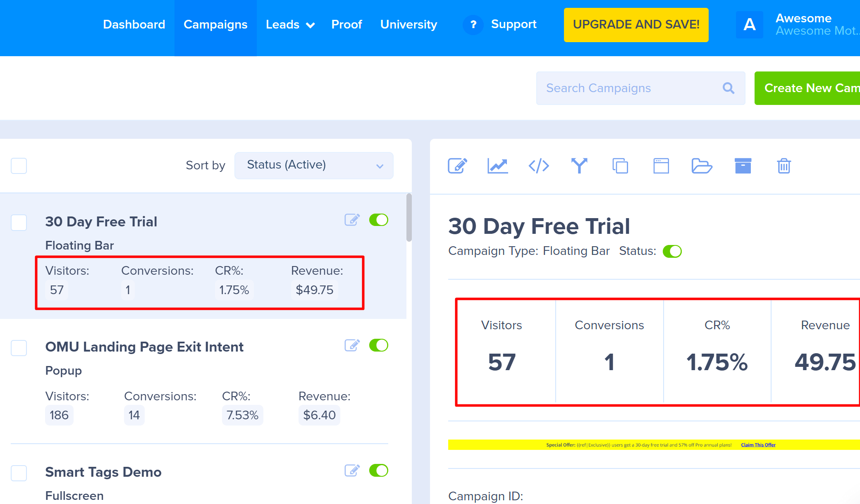Screen dimensions: 860x504
Task: Click the Upgrade and Save button
Action: pyautogui.click(x=636, y=25)
